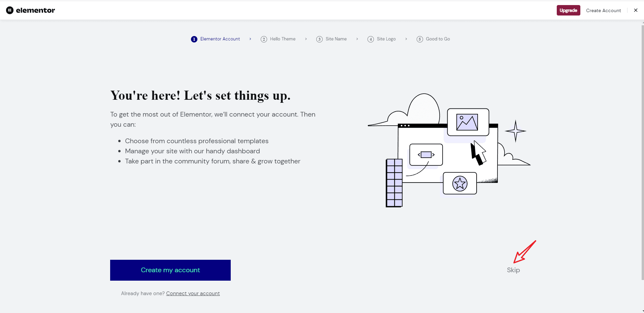Click Create my account
The width and height of the screenshot is (644, 313).
click(170, 270)
